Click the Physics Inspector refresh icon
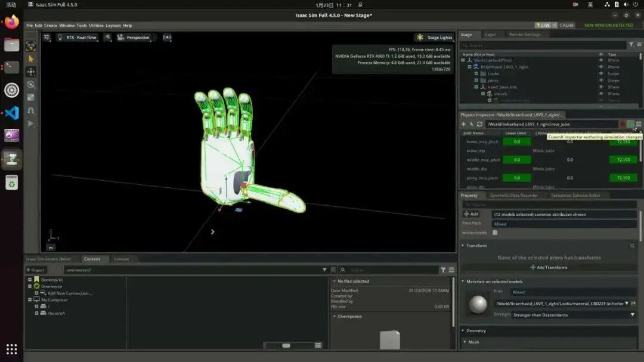The width and height of the screenshot is (644, 362). pyautogui.click(x=479, y=124)
